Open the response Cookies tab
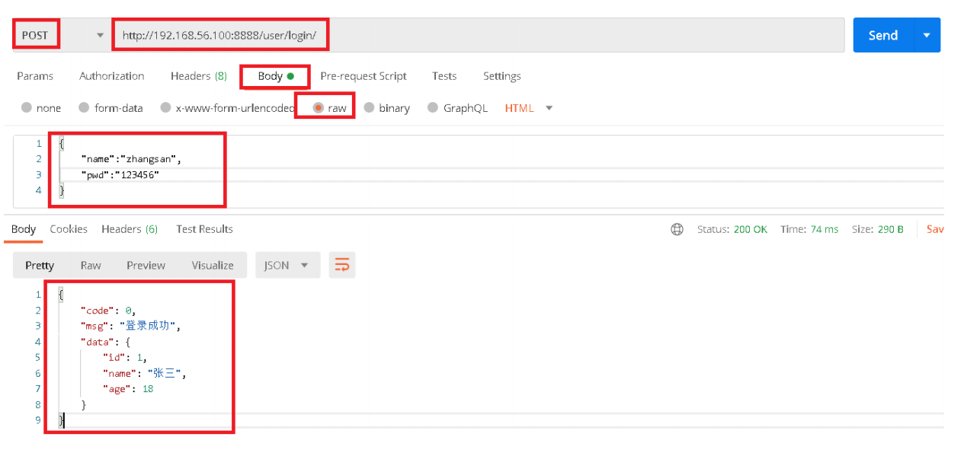Viewport: 980px width, 453px height. click(69, 228)
